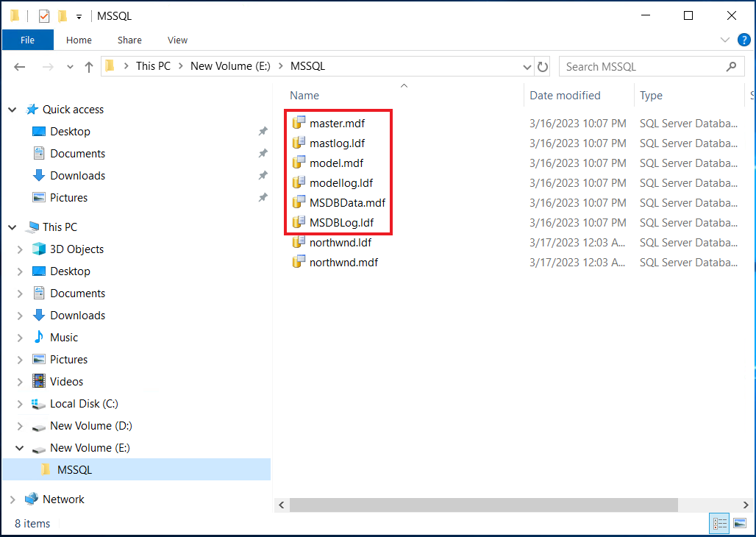Screen dimensions: 756x537
Task: Click the 8 items count label
Action: (32, 523)
